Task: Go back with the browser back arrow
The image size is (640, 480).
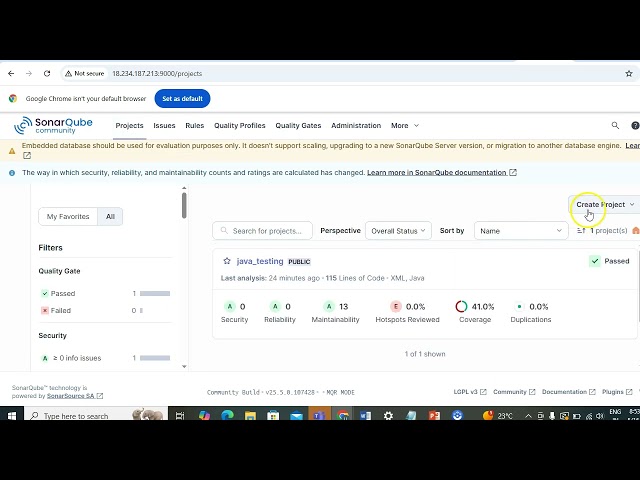Action: pos(11,73)
